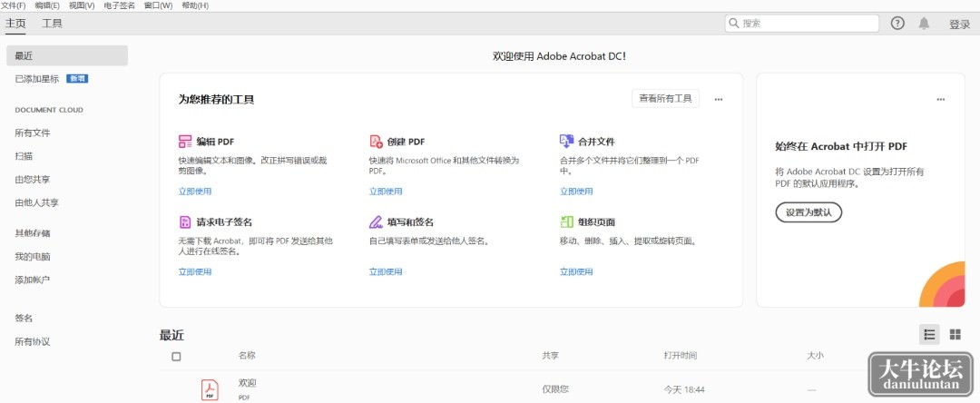Screen dimensions: 980x403
Task: Click the 共享 column header
Action: tap(550, 356)
